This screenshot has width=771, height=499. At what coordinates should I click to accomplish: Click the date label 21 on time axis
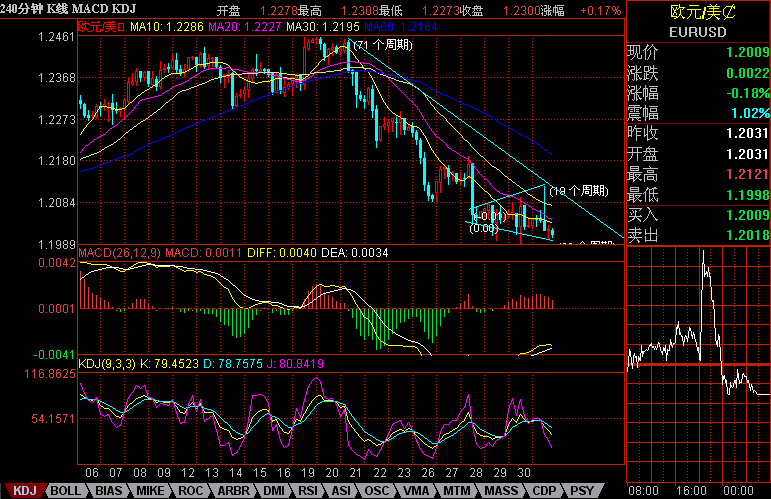tap(356, 473)
